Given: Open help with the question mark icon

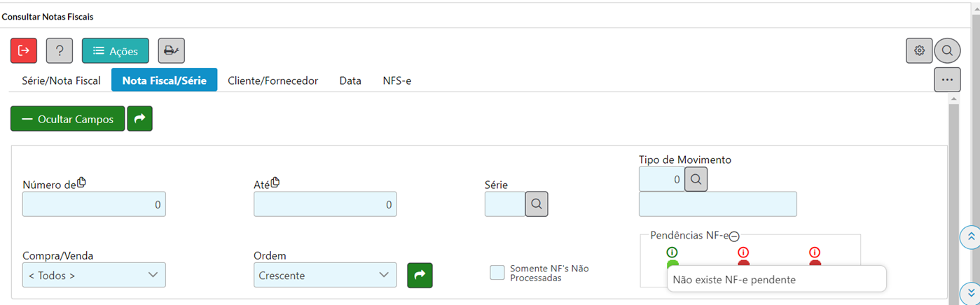Looking at the screenshot, I should tap(60, 51).
